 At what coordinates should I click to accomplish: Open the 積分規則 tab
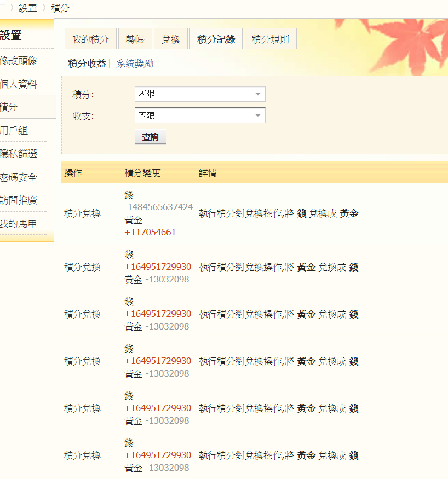coord(270,39)
